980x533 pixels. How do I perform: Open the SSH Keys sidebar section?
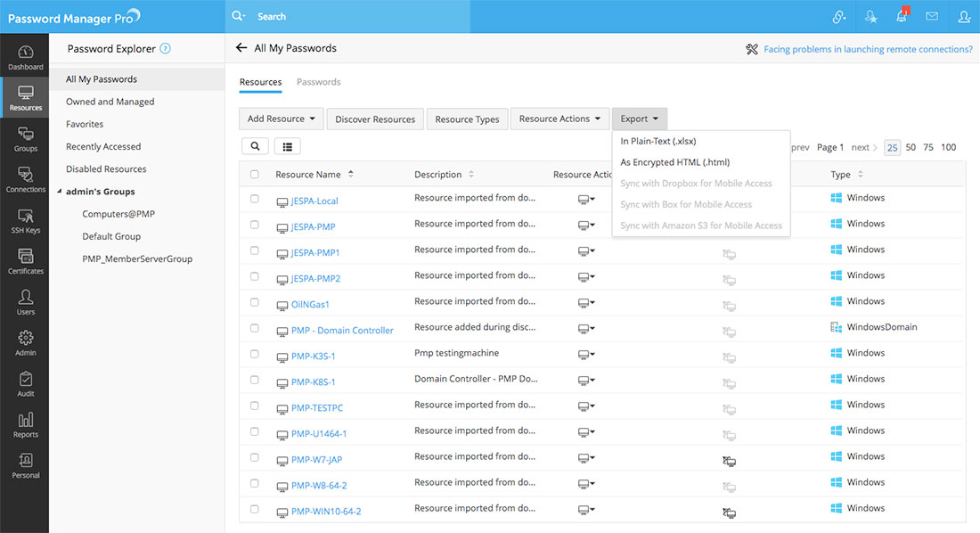click(x=25, y=221)
